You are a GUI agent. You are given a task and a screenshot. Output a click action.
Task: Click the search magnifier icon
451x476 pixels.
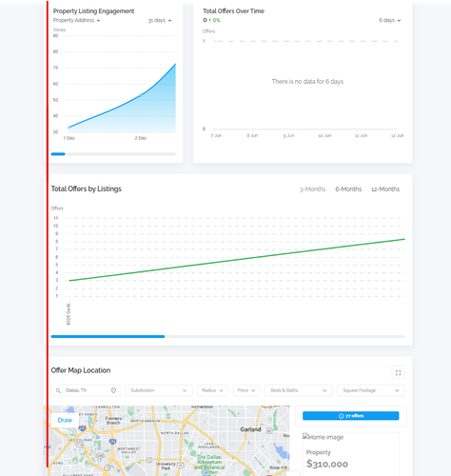tap(58, 390)
